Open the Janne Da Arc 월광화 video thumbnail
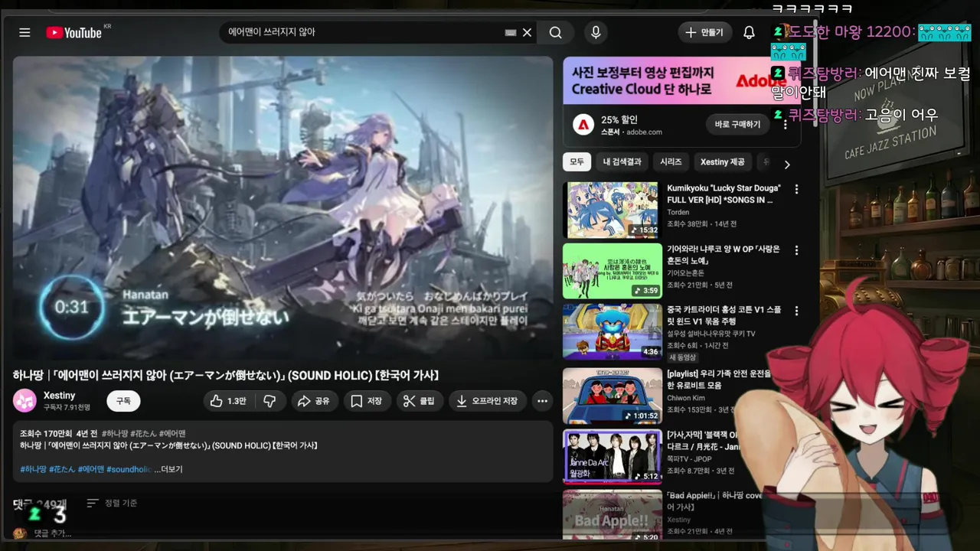Screen dimensions: 980x551 [x=612, y=457]
